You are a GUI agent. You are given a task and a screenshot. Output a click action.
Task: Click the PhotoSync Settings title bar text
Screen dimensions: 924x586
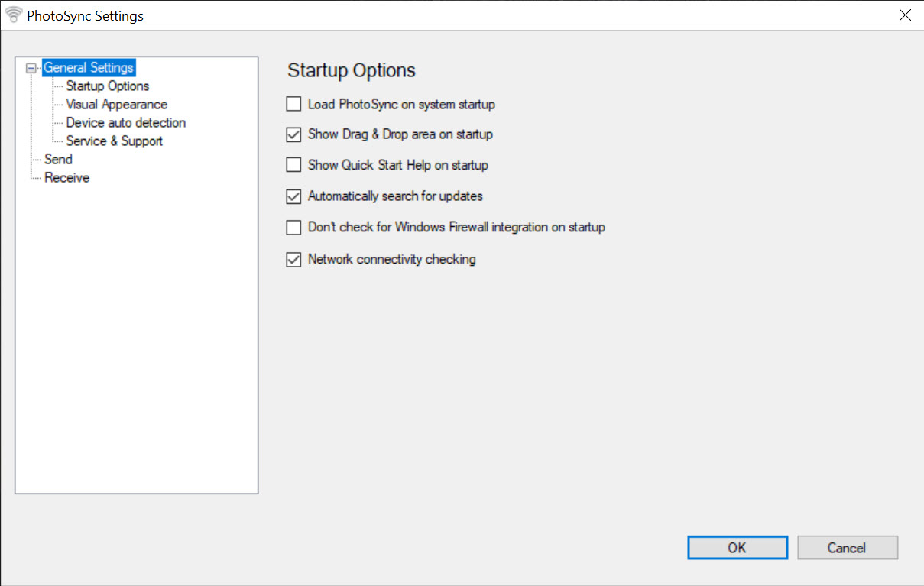click(85, 16)
